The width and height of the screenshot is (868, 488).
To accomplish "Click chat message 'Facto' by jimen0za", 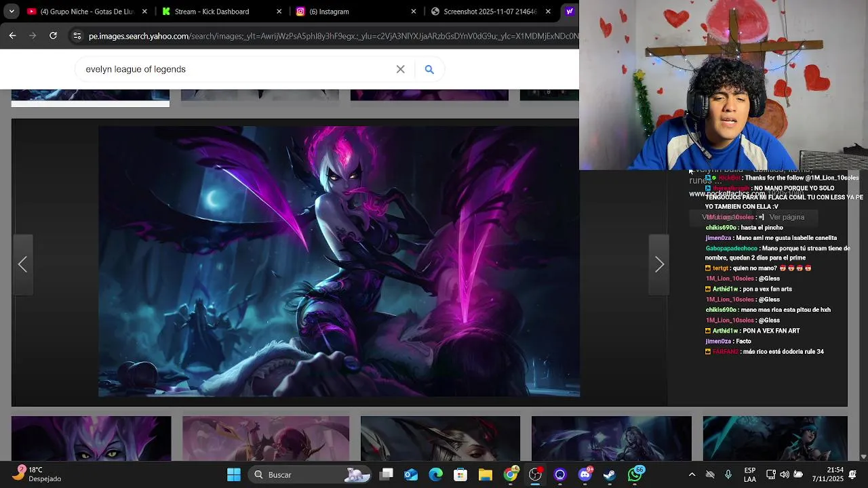I will pos(743,342).
